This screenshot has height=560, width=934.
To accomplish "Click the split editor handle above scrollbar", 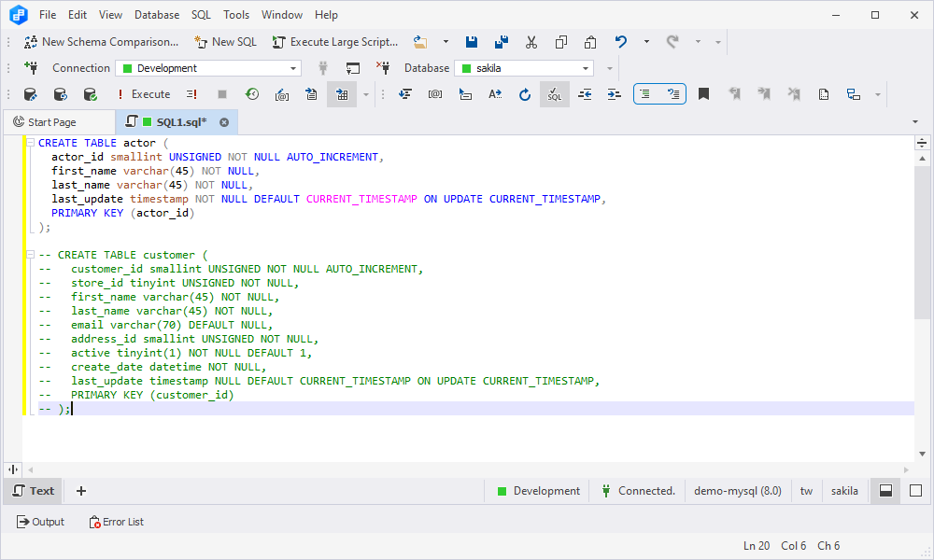I will pos(922,143).
